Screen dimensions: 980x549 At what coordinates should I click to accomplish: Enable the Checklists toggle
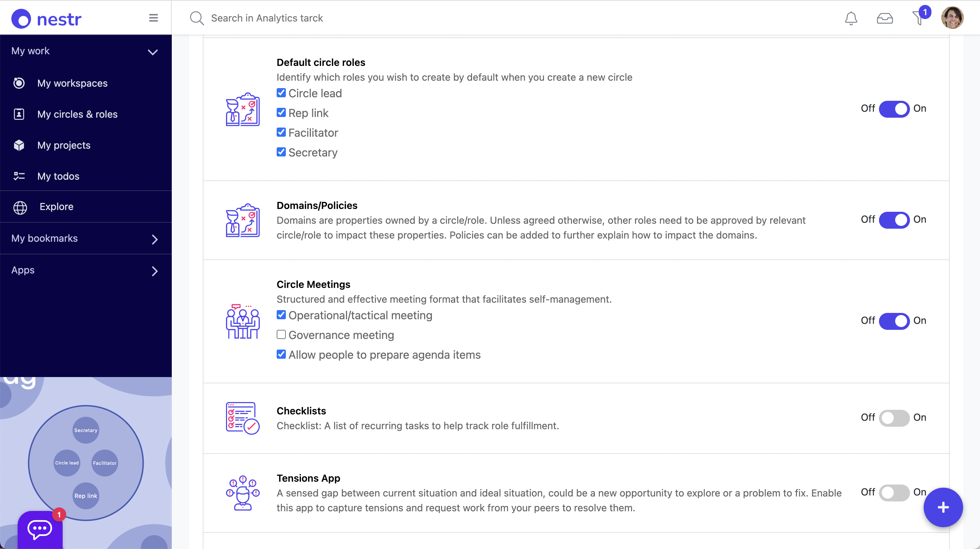pos(894,418)
